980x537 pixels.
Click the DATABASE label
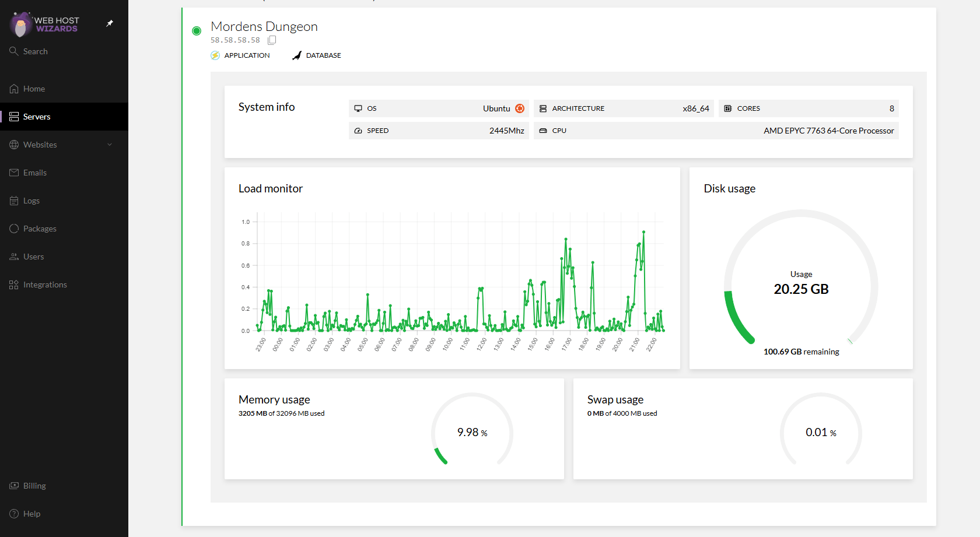pyautogui.click(x=324, y=55)
